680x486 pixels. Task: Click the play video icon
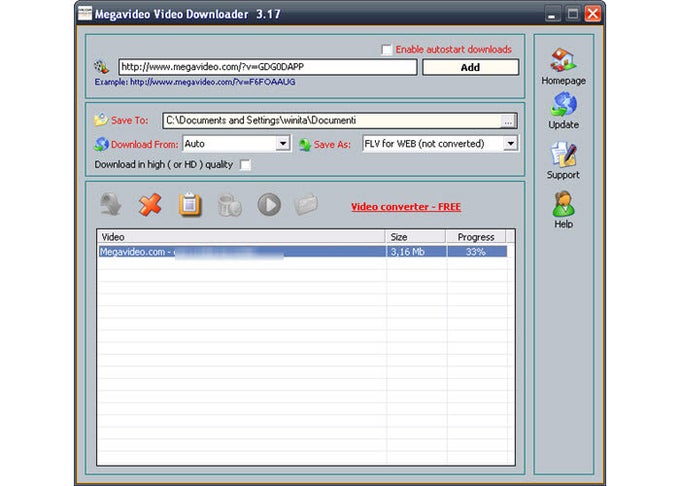[269, 205]
